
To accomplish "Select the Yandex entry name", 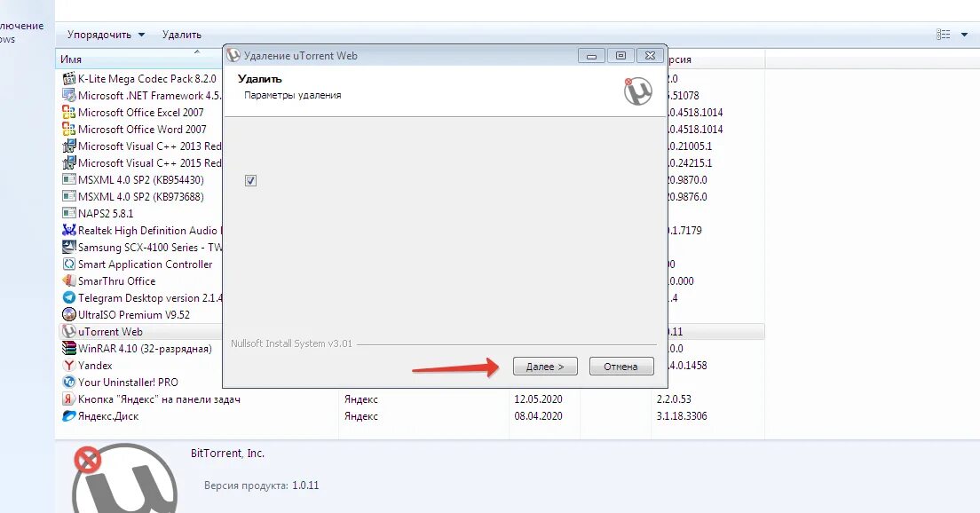I will [95, 366].
